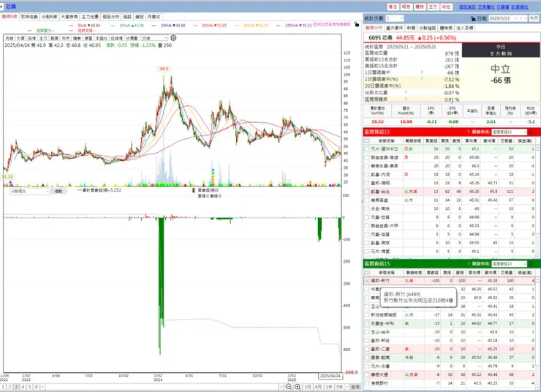
Task: Tick checkbox for 美商高盛 row
Action: pyautogui.click(x=366, y=200)
